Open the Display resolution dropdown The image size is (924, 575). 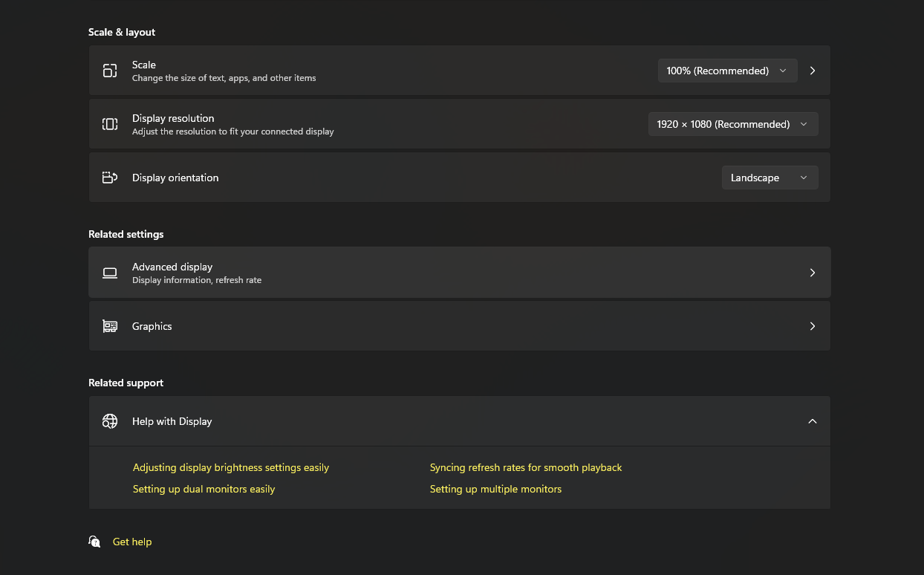(732, 124)
